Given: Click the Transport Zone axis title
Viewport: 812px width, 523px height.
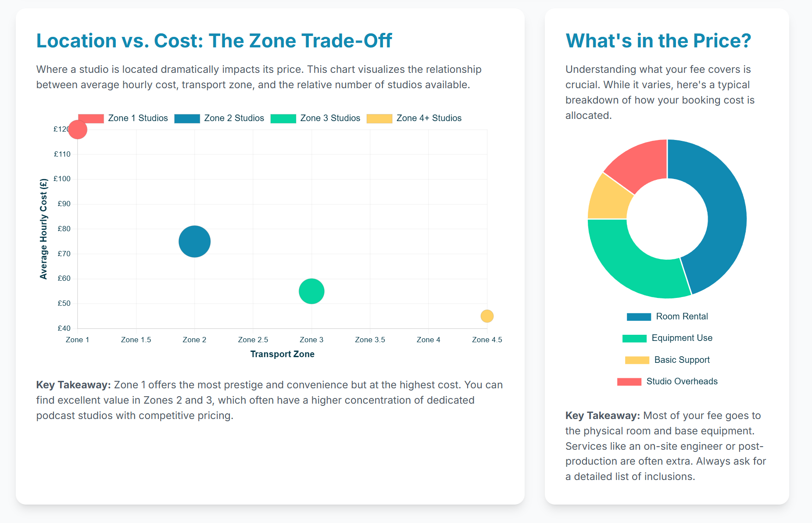Looking at the screenshot, I should click(x=283, y=354).
